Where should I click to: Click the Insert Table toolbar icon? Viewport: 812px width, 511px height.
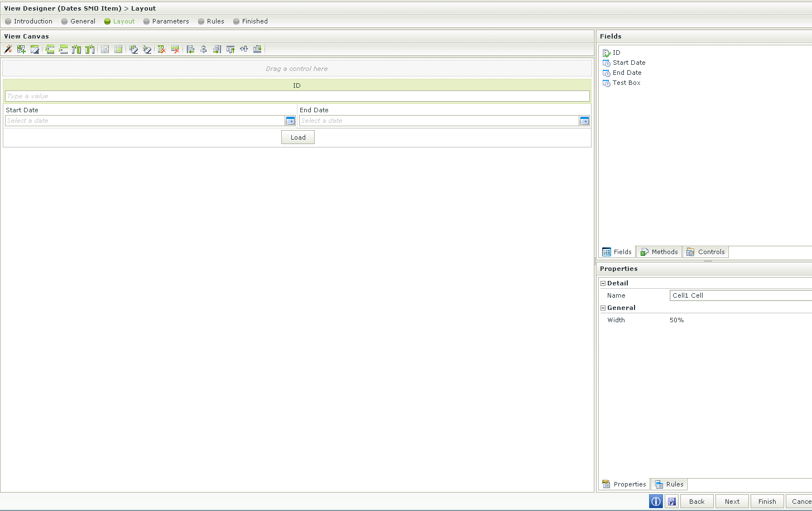tap(21, 49)
